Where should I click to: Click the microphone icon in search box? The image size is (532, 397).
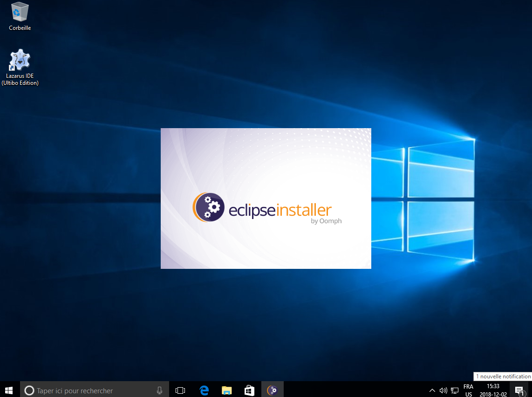(x=160, y=390)
